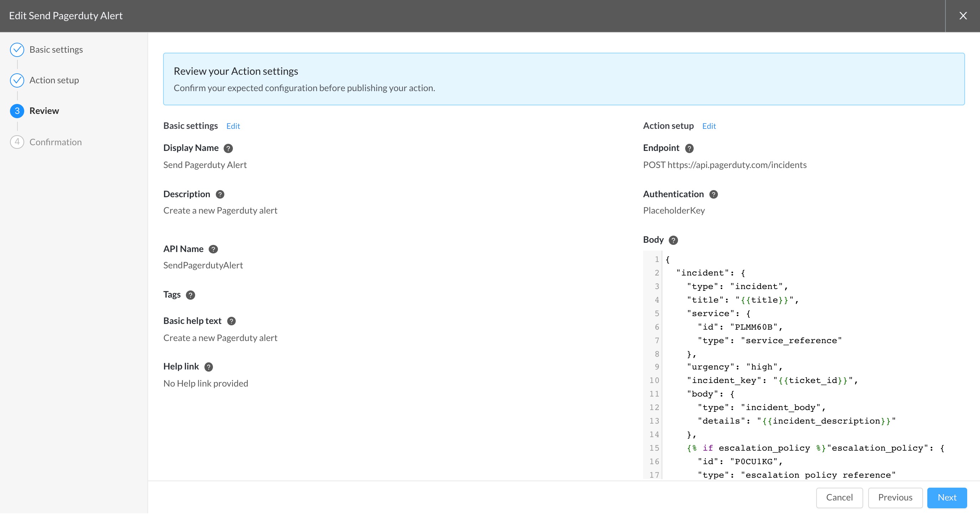Click body line 7 service_reference type
This screenshot has height=514, width=980.
point(770,341)
